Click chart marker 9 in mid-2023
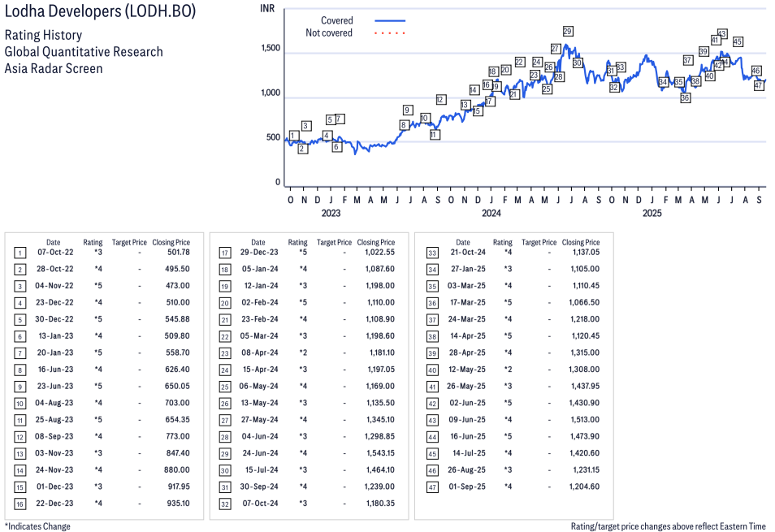This screenshot has width=775, height=532. pos(408,110)
